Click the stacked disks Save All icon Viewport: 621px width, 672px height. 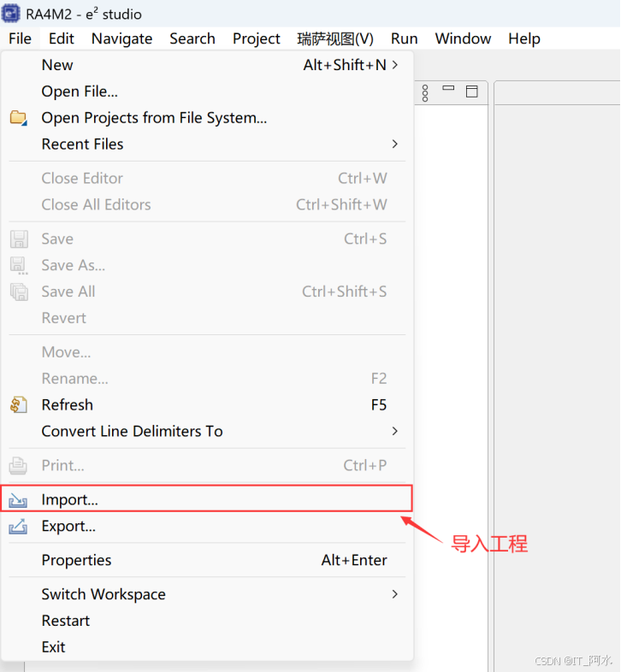pos(19,292)
